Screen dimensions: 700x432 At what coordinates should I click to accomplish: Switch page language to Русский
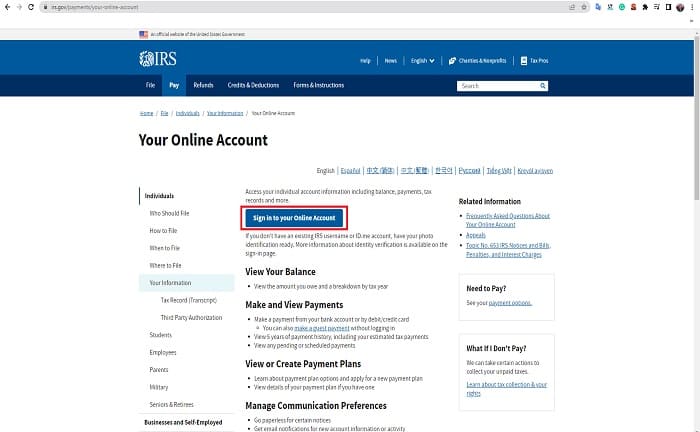coord(469,171)
